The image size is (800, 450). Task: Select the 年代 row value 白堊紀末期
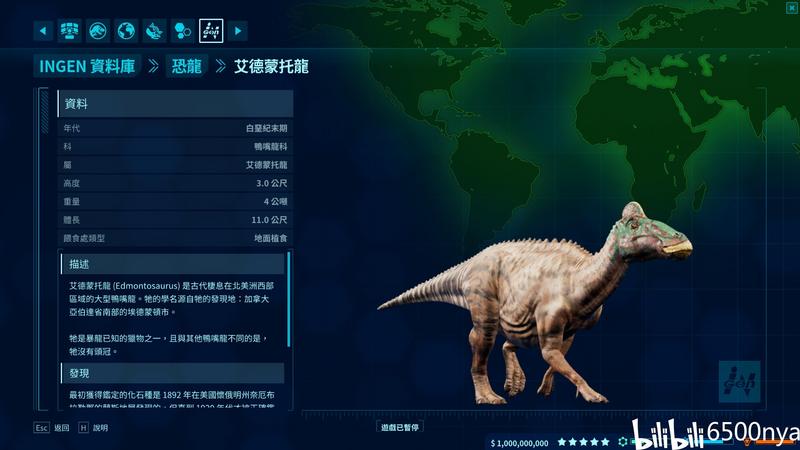tap(266, 128)
